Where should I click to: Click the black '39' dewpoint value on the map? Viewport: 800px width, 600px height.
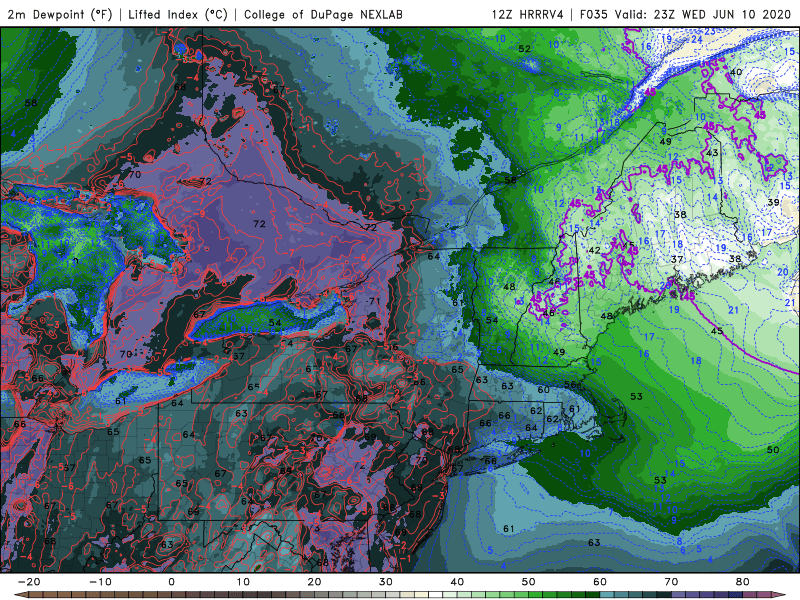(773, 203)
